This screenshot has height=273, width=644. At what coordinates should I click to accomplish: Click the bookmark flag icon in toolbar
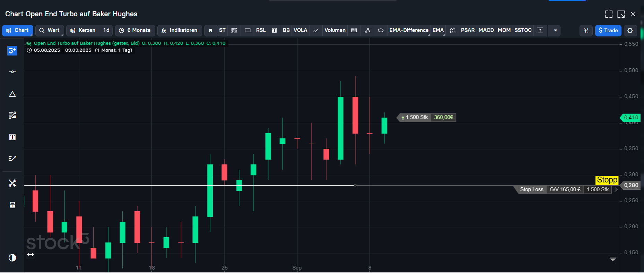coord(210,31)
